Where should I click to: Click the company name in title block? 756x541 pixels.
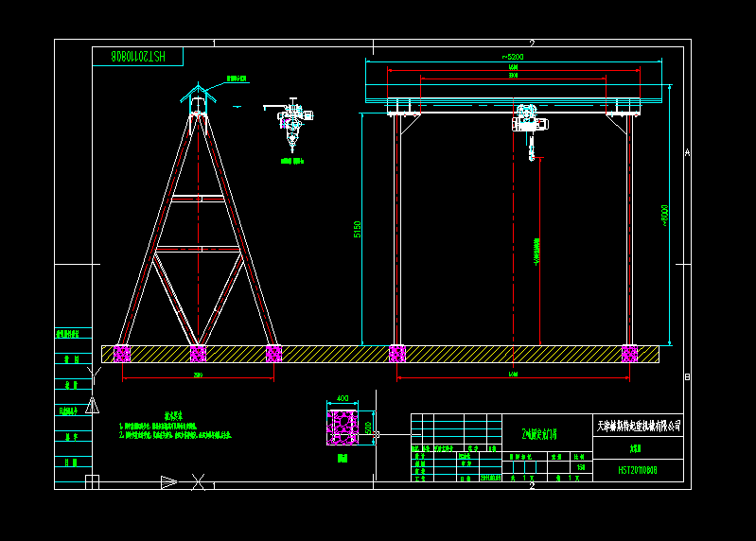coord(639,426)
